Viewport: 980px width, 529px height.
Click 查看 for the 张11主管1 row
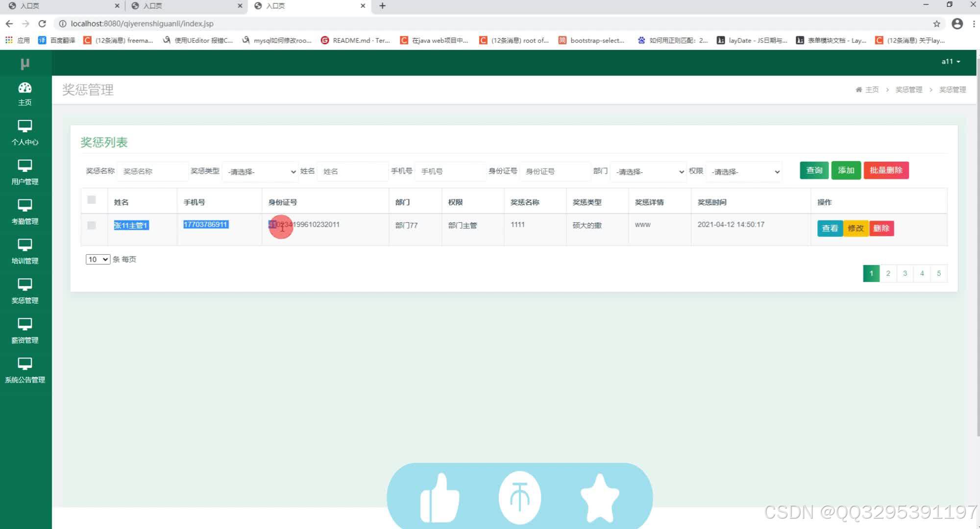tap(830, 228)
